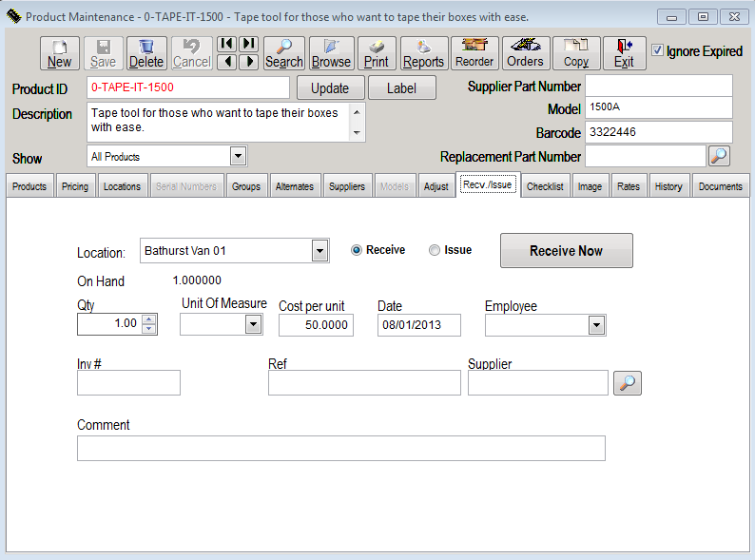The image size is (755, 560).
Task: Print the product record
Action: [376, 53]
